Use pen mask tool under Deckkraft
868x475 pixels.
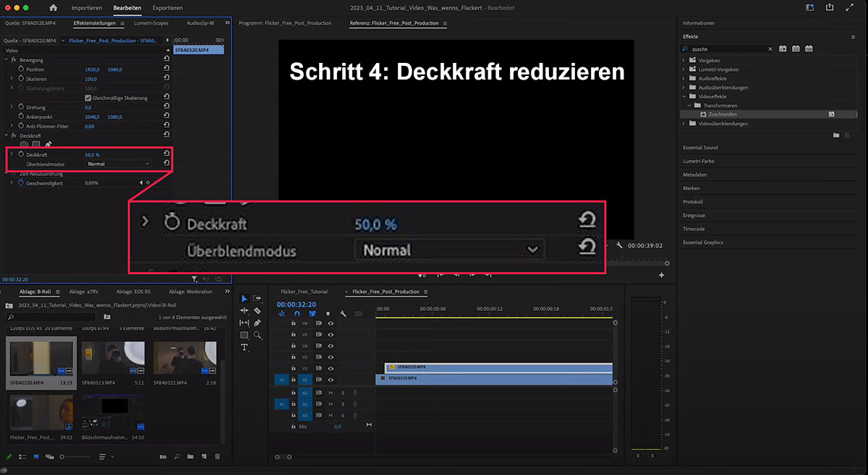pyautogui.click(x=48, y=145)
